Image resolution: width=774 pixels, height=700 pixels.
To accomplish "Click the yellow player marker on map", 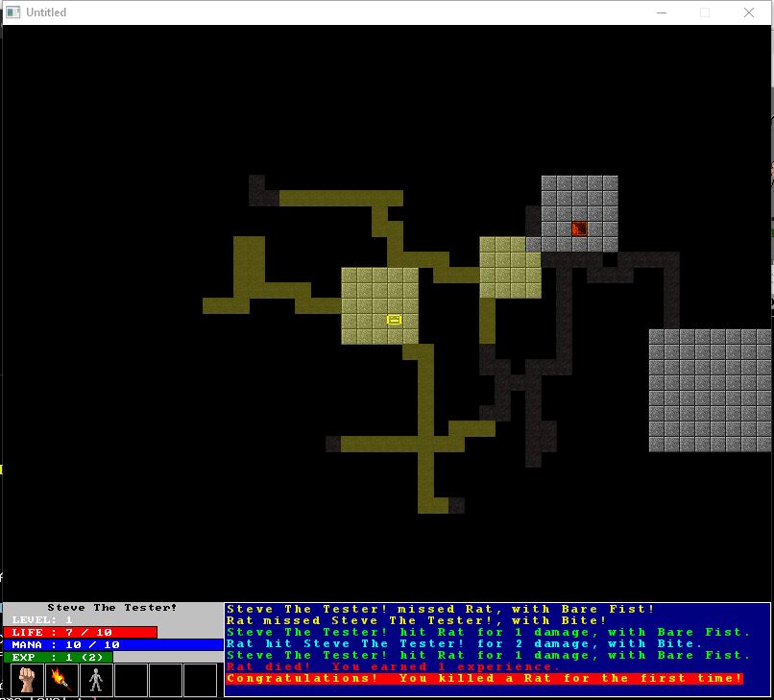I will pos(394,319).
